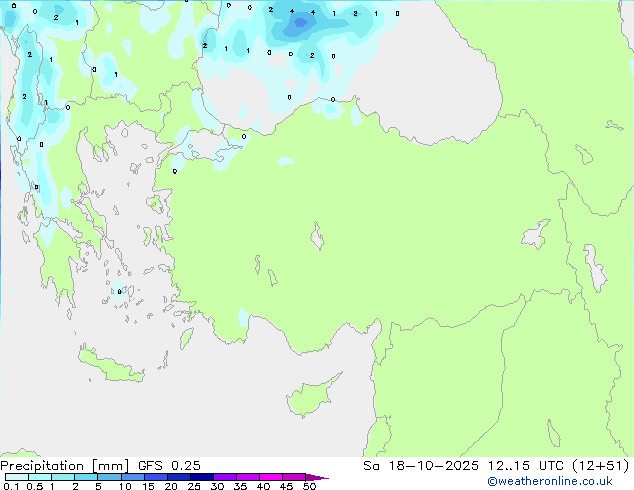Screen dimensions: 634x490
Task: Click the 'Precipitation [mm]' title text
Action: pos(64,466)
